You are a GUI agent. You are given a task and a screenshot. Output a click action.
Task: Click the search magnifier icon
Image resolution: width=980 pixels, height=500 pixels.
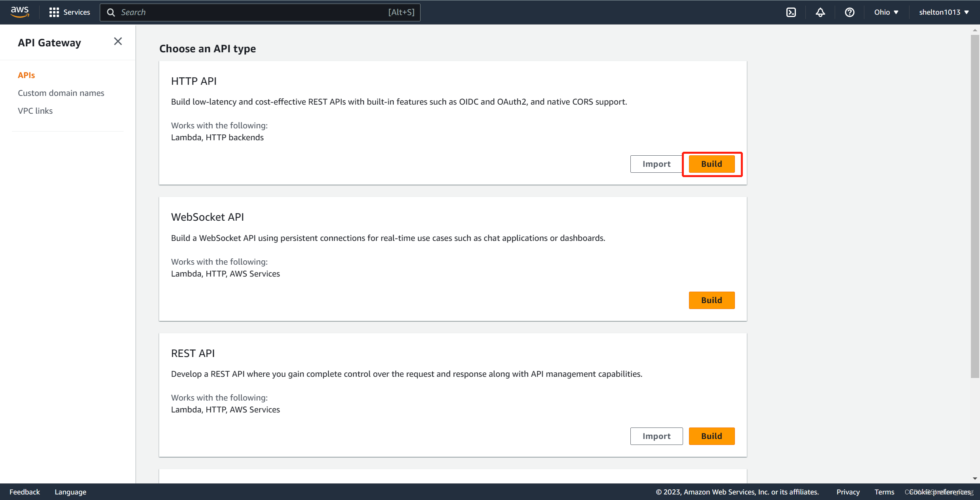pos(111,12)
